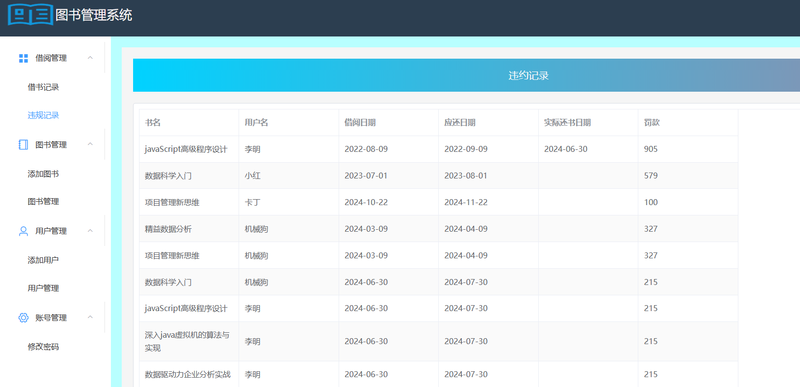Click the fine value 100
Viewport: 800px width, 387px height.
[x=651, y=202]
